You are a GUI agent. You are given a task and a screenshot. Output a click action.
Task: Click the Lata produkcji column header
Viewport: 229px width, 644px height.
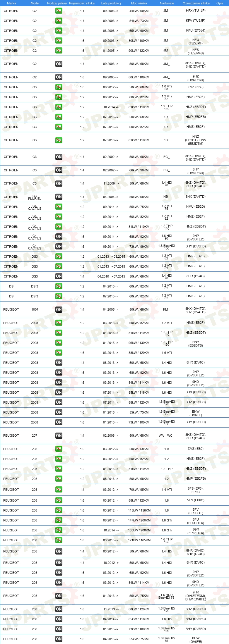(111, 3)
